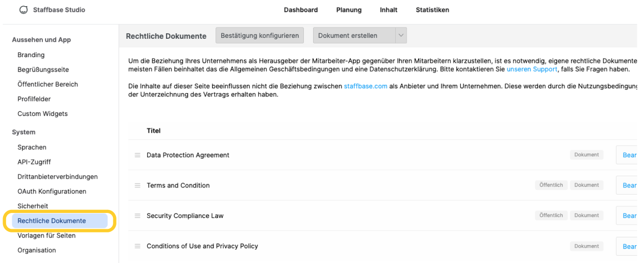Open the Dokument erstellen dropdown arrow
The width and height of the screenshot is (644, 263).
400,36
